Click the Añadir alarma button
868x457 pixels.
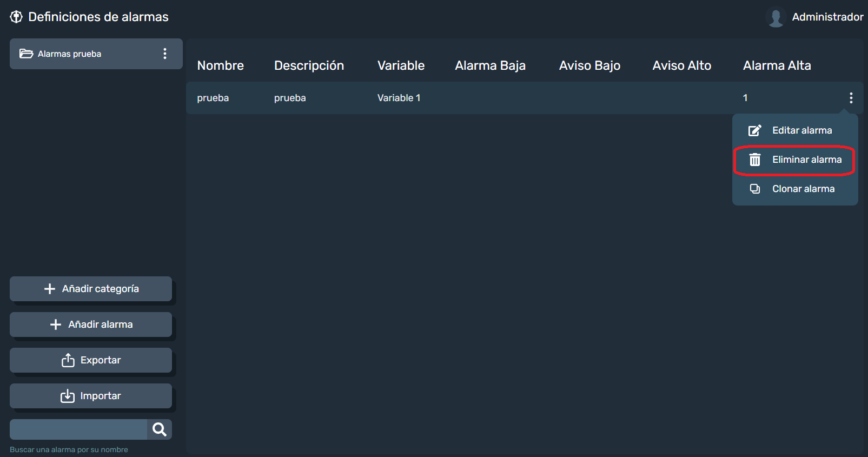coord(91,324)
